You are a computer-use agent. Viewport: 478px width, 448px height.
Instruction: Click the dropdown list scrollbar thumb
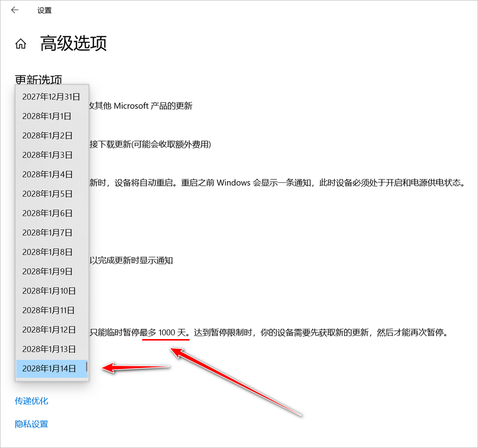87,367
